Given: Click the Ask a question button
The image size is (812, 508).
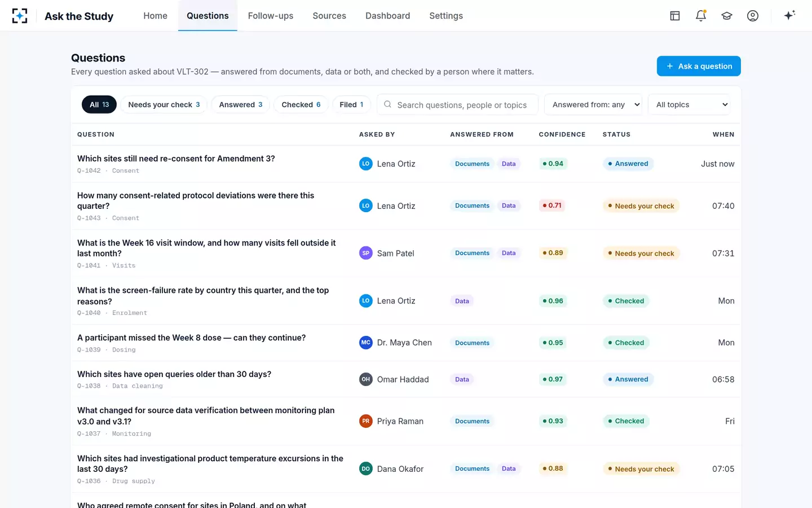Looking at the screenshot, I should tap(699, 66).
